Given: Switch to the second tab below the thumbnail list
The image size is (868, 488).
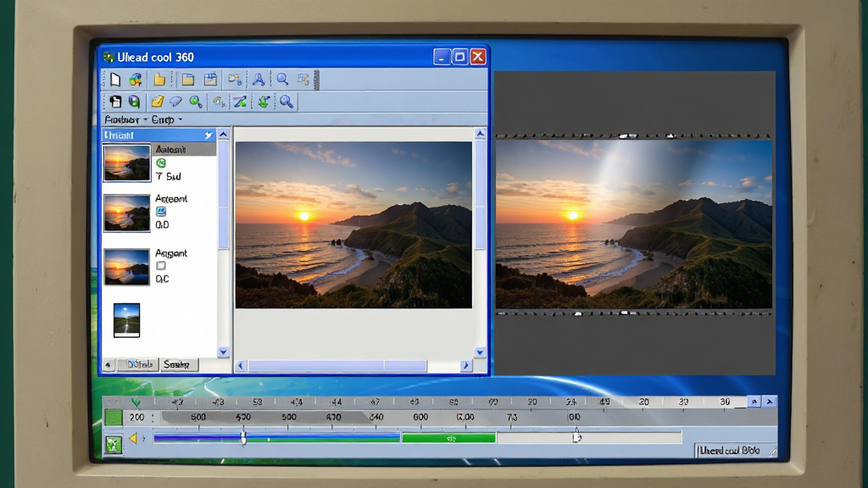Looking at the screenshot, I should pos(177,364).
